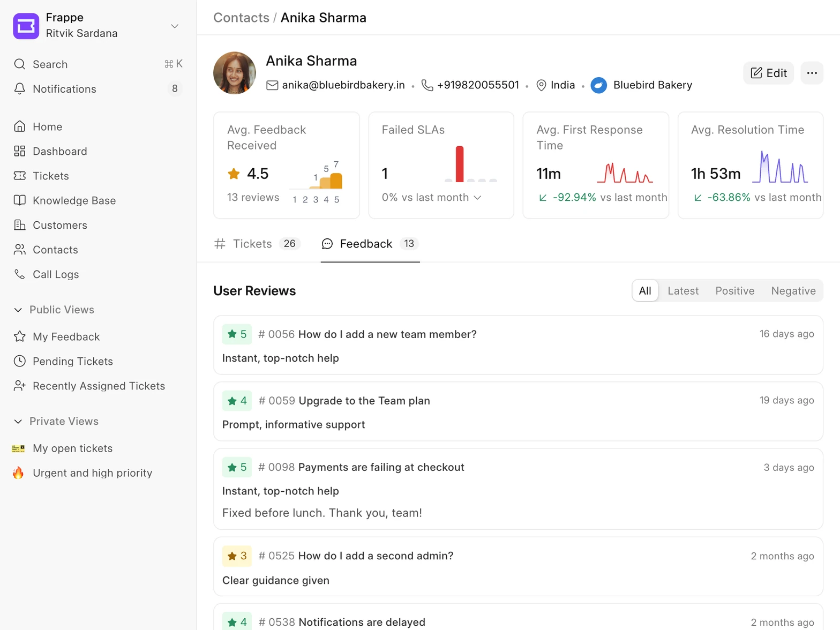Click the envelope icon beside email address
Image resolution: width=840 pixels, height=630 pixels.
click(x=272, y=85)
